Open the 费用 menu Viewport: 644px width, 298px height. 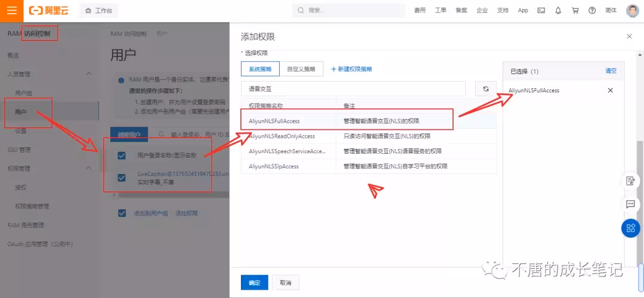coord(420,11)
